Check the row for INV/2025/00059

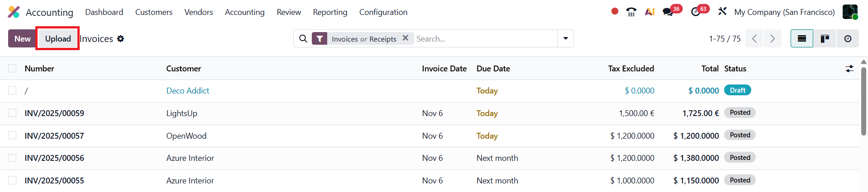12,113
